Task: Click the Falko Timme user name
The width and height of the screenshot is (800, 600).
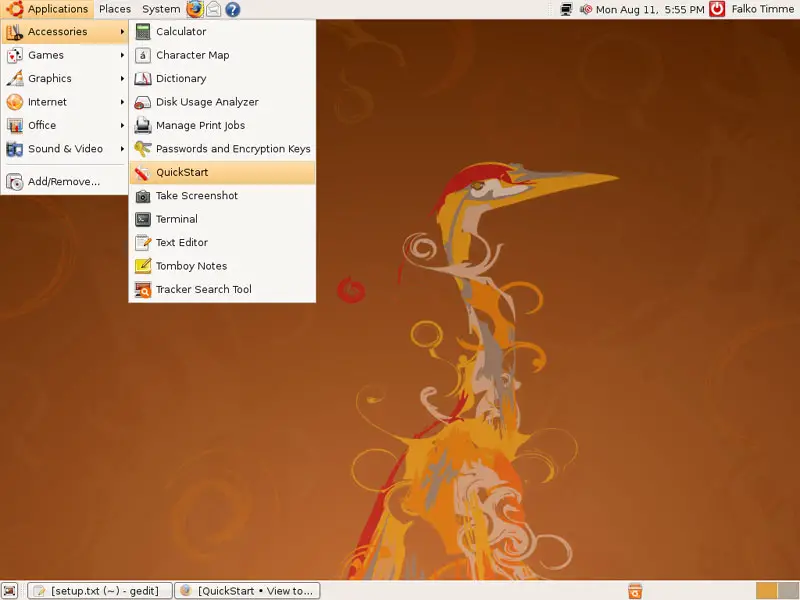Action: pos(763,9)
